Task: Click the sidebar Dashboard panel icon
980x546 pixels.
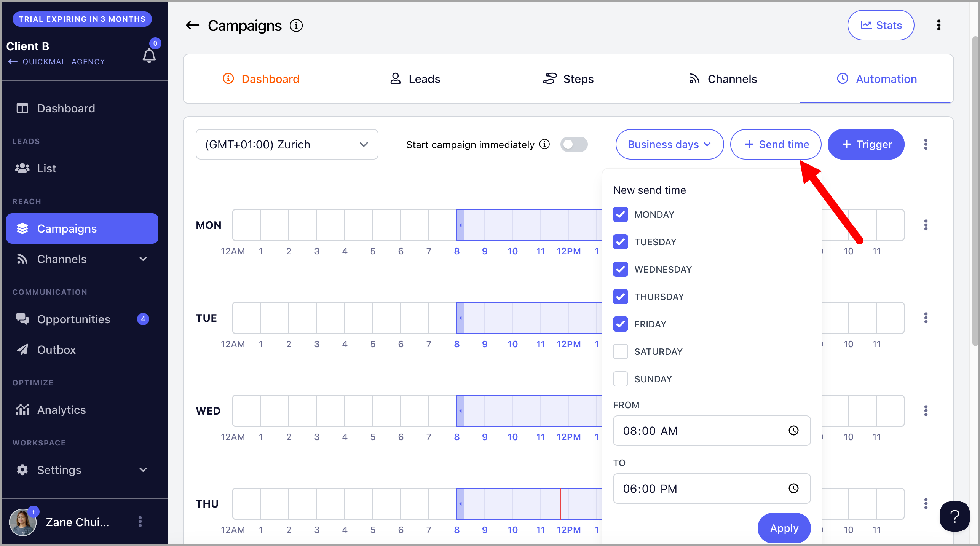Action: (22, 109)
